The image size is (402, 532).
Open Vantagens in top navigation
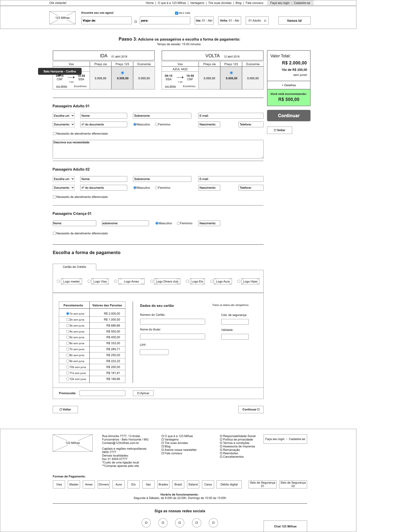pos(197,3)
